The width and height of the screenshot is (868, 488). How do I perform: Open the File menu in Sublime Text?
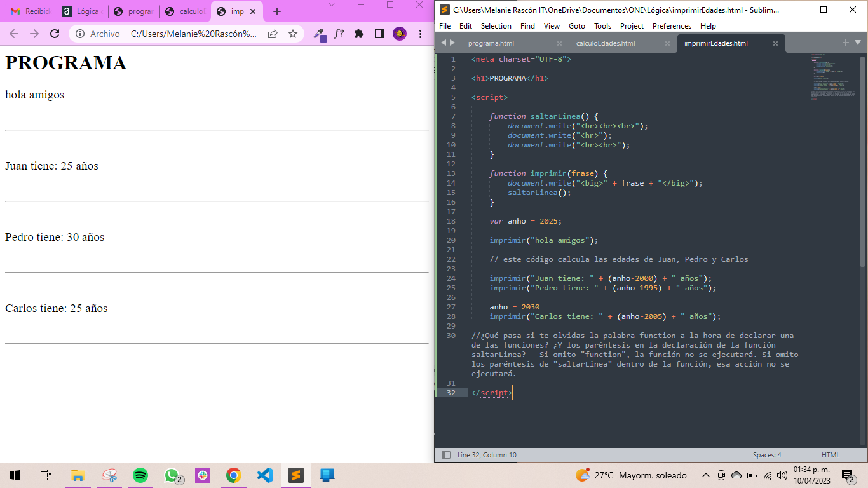click(x=445, y=26)
